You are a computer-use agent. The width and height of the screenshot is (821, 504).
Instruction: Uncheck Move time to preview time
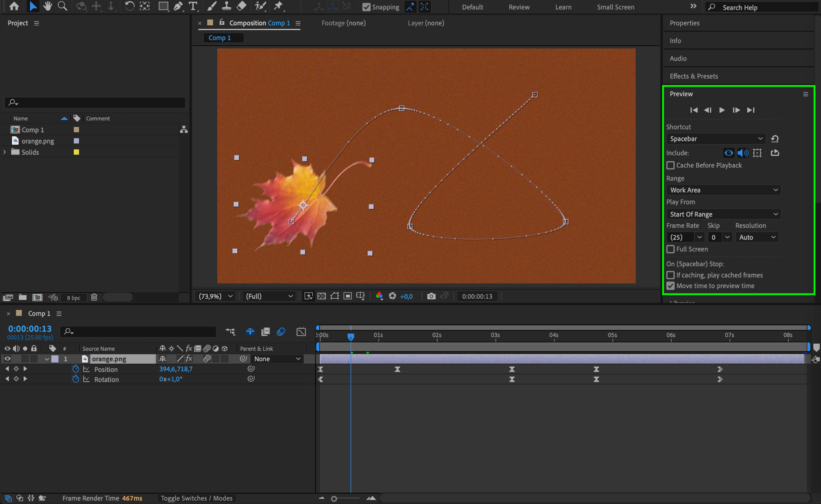(670, 286)
